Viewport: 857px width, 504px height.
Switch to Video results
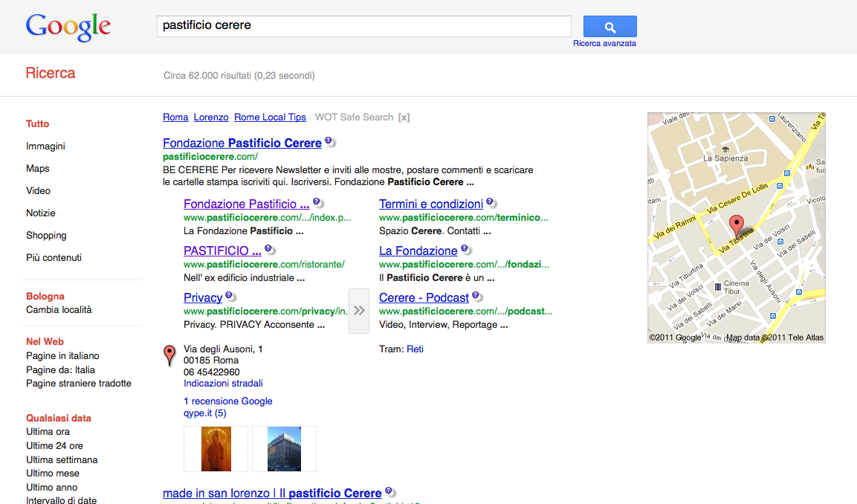[x=38, y=191]
